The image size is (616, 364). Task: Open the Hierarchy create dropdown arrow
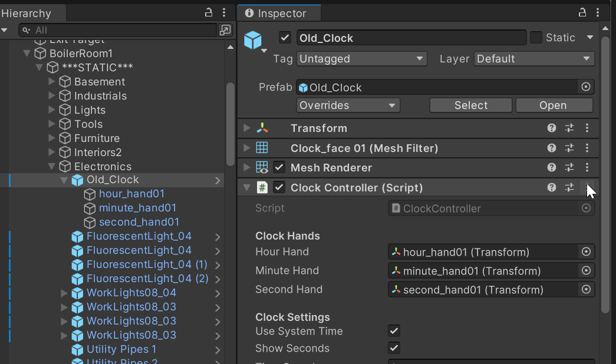click(x=4, y=30)
